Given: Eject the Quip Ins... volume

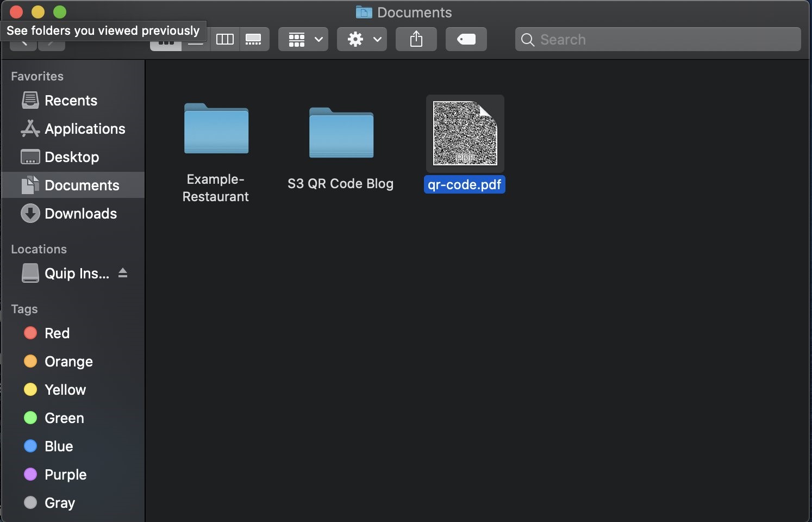Looking at the screenshot, I should [x=123, y=273].
